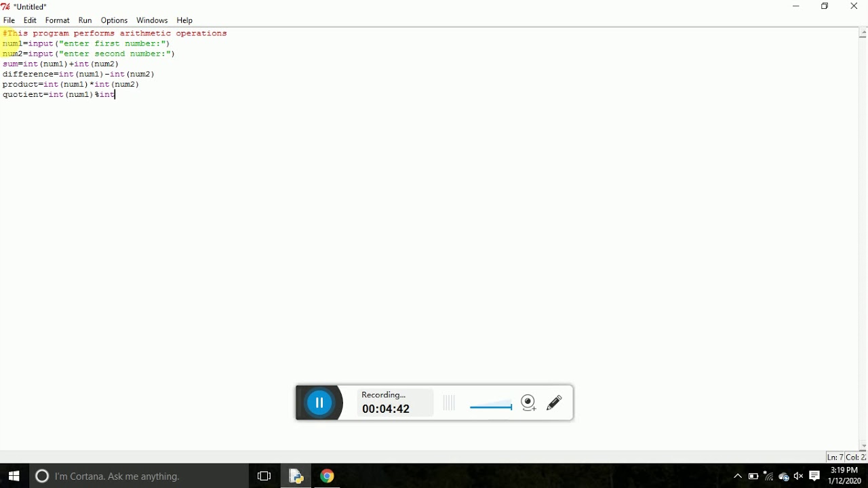The width and height of the screenshot is (868, 488).
Task: Click the product=int(num1)*int(num2) line
Action: coord(71,85)
